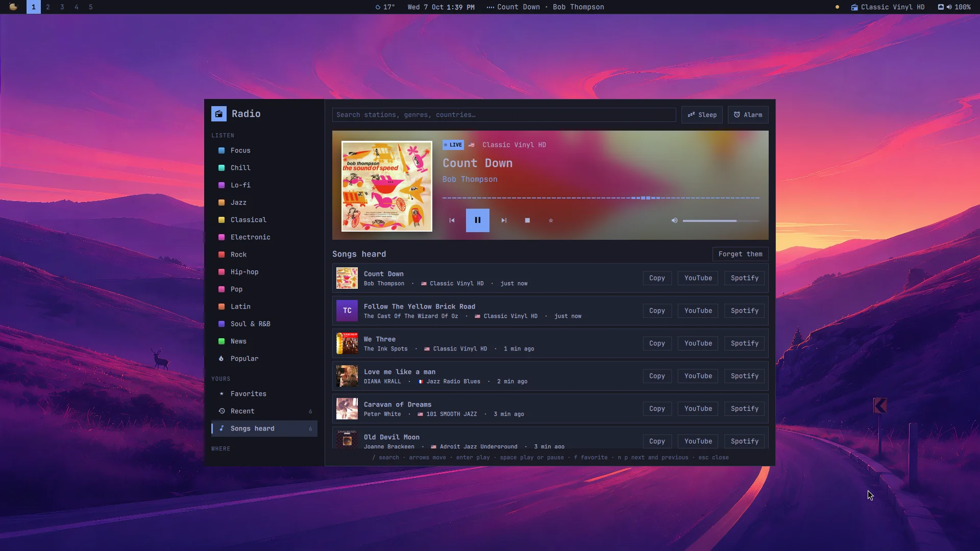
Task: Click We Three row album thumbnail
Action: coord(347,343)
